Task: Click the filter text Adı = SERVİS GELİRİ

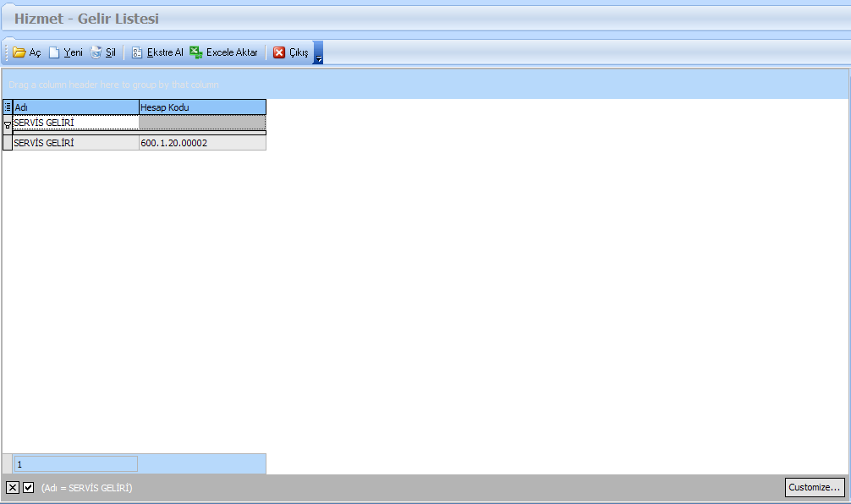Action: coord(86,488)
